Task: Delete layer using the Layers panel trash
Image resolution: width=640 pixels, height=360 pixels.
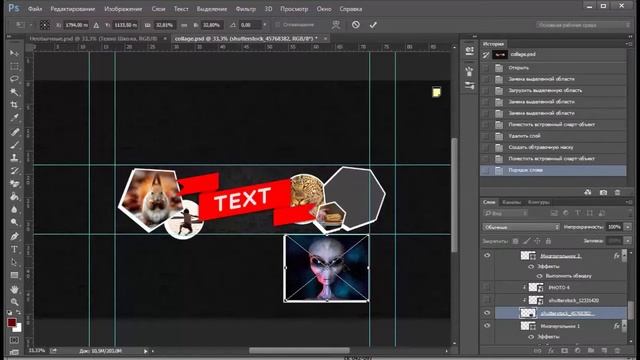Action: tap(617, 351)
